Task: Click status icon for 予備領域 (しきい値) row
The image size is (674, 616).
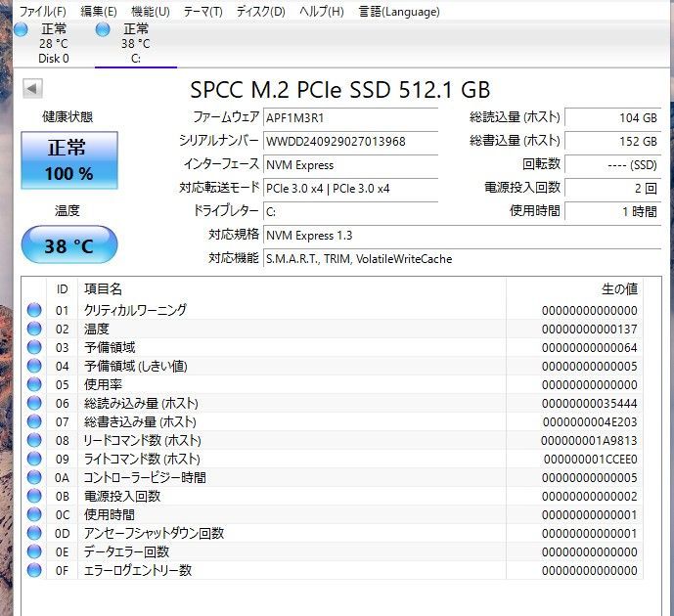Action: point(34,366)
